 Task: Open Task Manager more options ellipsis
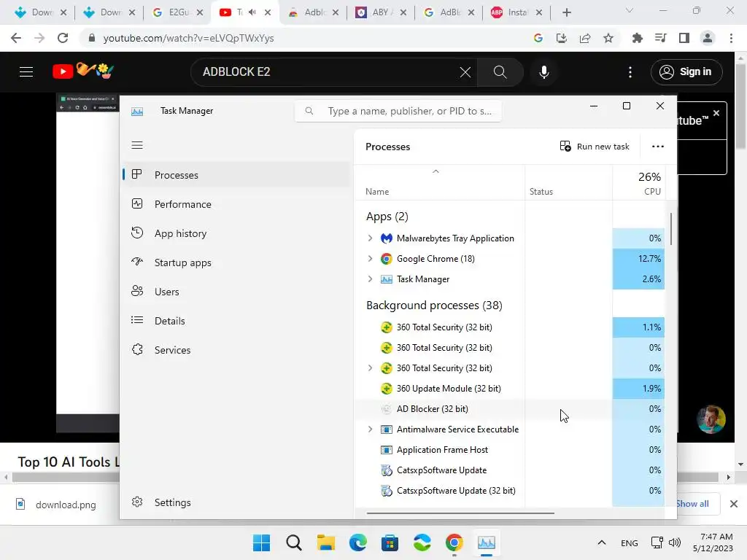coord(657,146)
